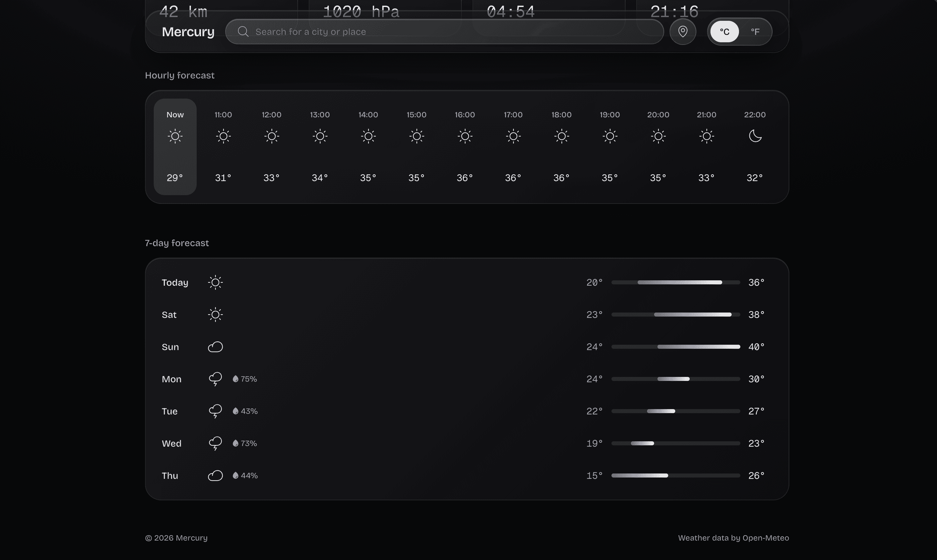
Task: Click Tue's '43%' precipitation value
Action: click(249, 411)
